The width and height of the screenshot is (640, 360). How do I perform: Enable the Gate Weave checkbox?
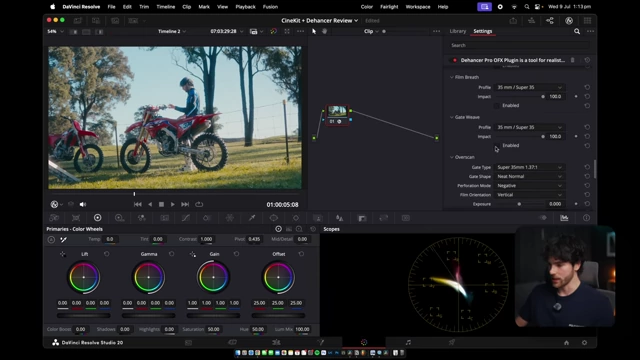click(497, 145)
